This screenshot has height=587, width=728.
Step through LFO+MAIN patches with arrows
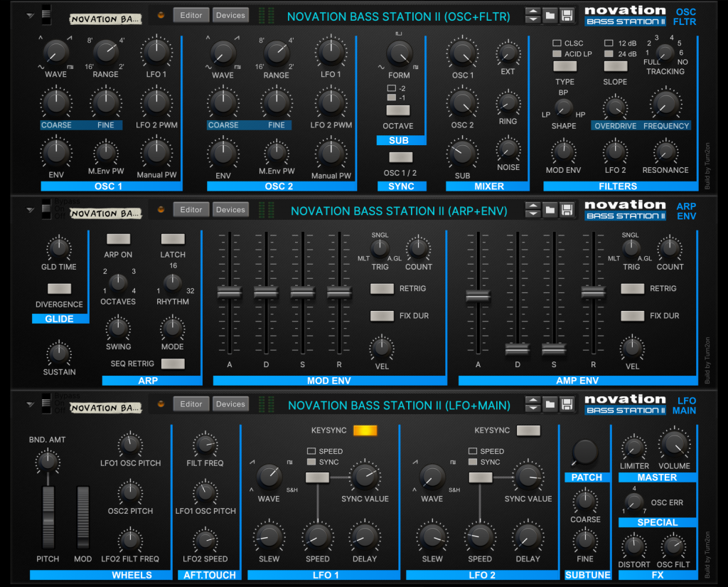532,404
